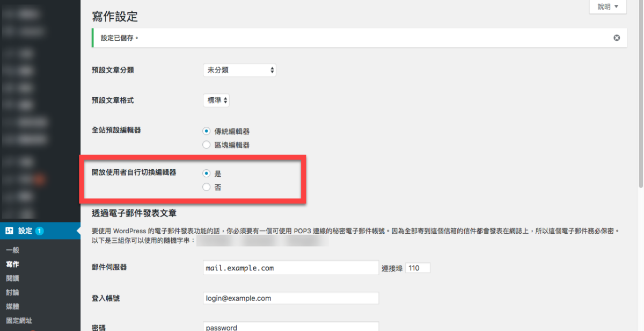The width and height of the screenshot is (644, 331).
Task: Open the 設定 menu with sliders icon
Action: point(40,231)
